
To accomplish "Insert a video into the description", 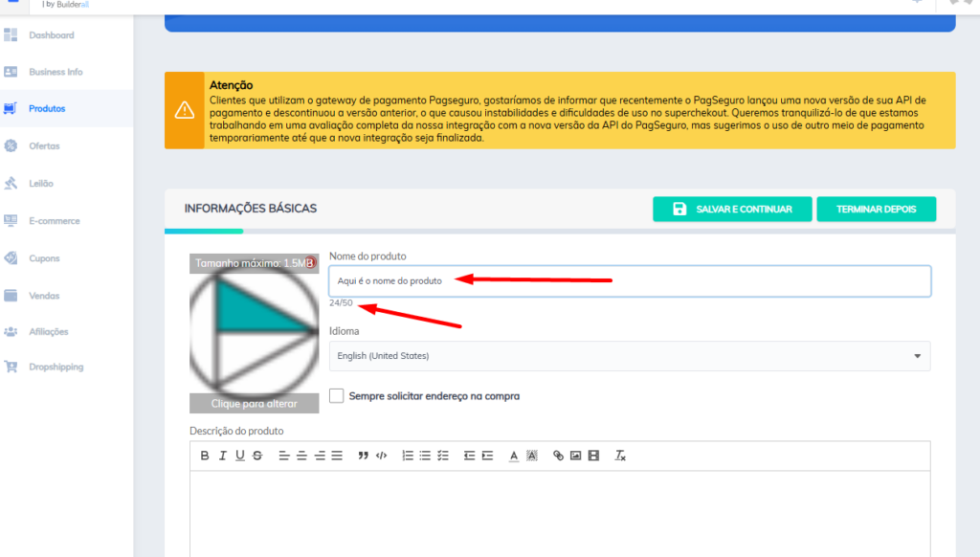I will coord(593,456).
